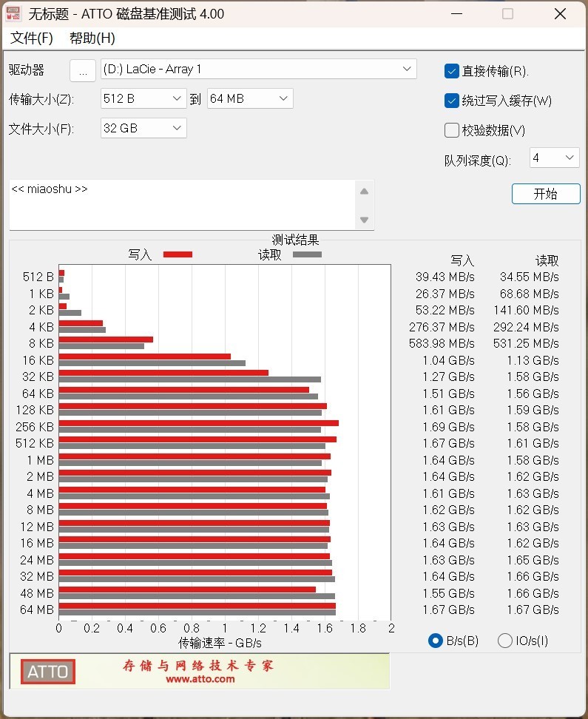Click the www.atto.com link in banner
This screenshot has height=719, width=588.
point(200,679)
